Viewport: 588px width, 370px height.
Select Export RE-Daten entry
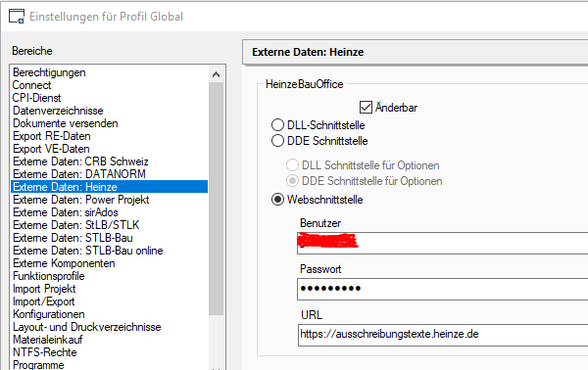coord(109,136)
